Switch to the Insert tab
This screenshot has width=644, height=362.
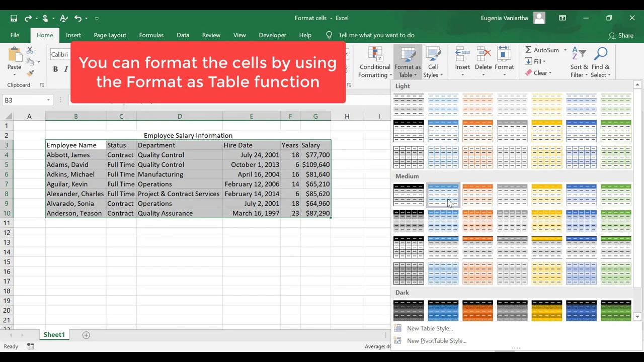73,35
